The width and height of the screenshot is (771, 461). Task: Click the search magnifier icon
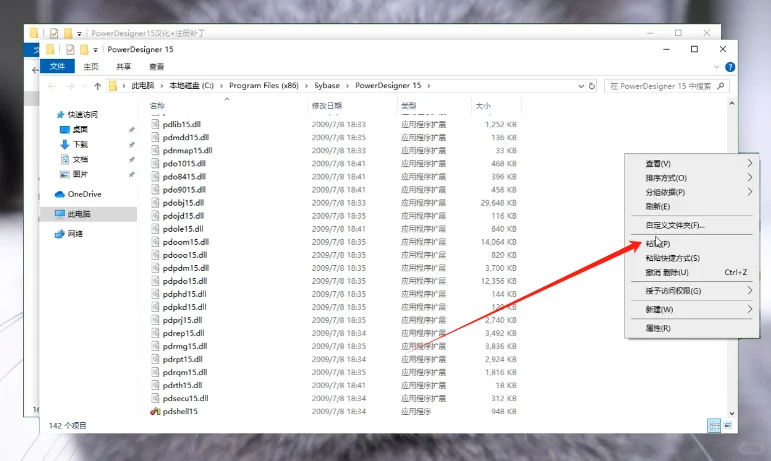click(721, 86)
